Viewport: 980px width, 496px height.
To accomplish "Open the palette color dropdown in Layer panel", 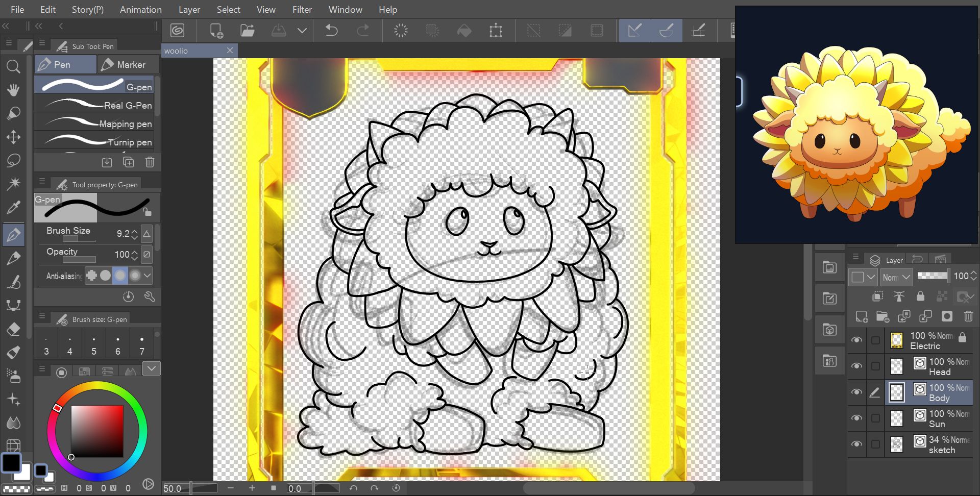I will (864, 277).
